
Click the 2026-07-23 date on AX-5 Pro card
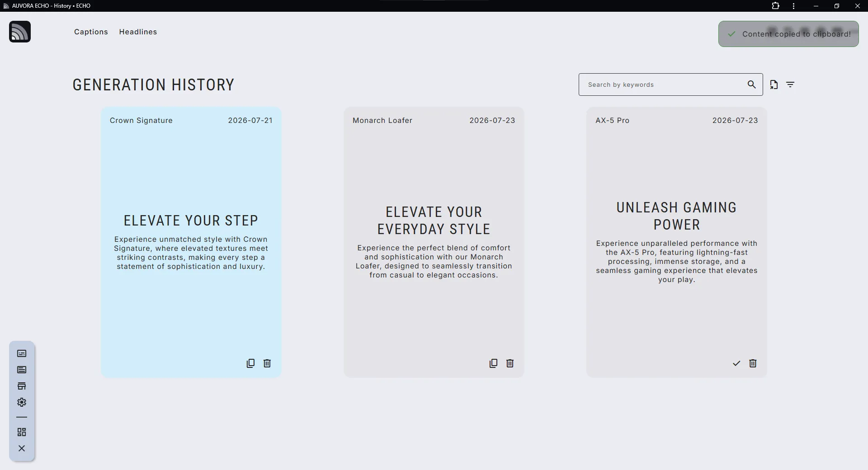click(x=735, y=120)
